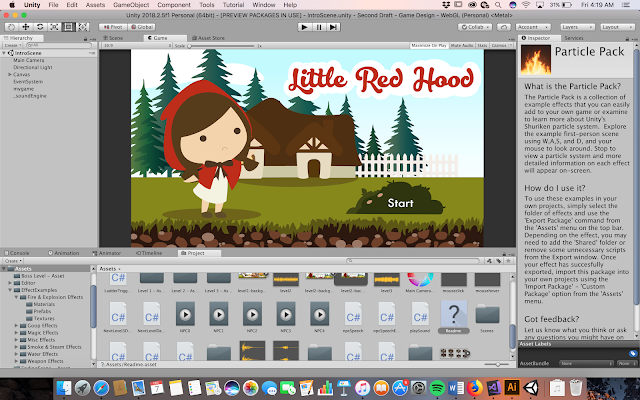Expand the Magic Effects folder
The width and height of the screenshot is (640, 400).
16,333
